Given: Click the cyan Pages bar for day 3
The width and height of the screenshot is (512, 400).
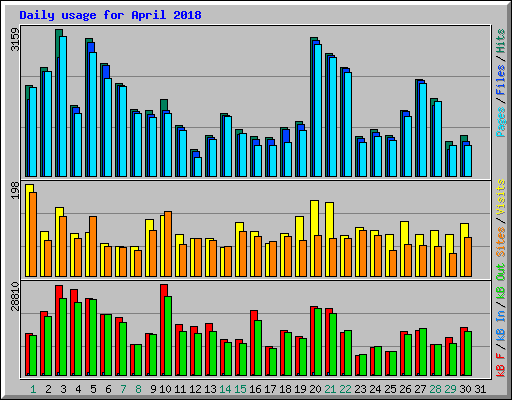Looking at the screenshot, I should [63, 107].
